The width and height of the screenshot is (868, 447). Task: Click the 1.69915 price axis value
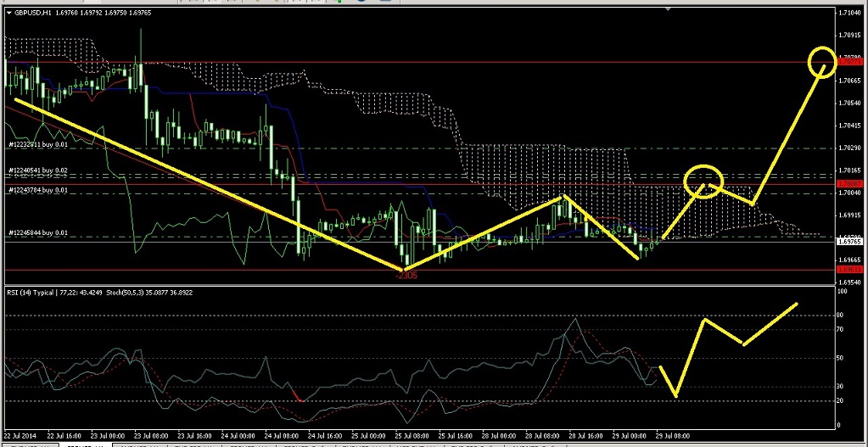[849, 215]
